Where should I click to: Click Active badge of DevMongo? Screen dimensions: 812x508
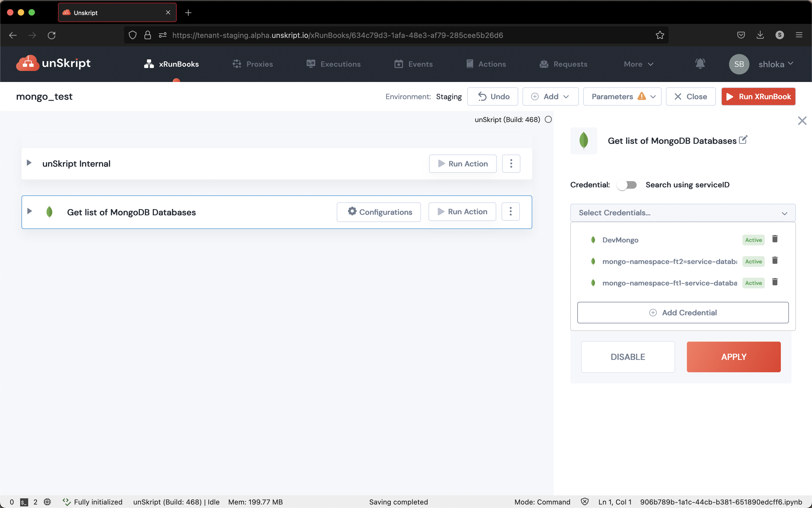[753, 240]
